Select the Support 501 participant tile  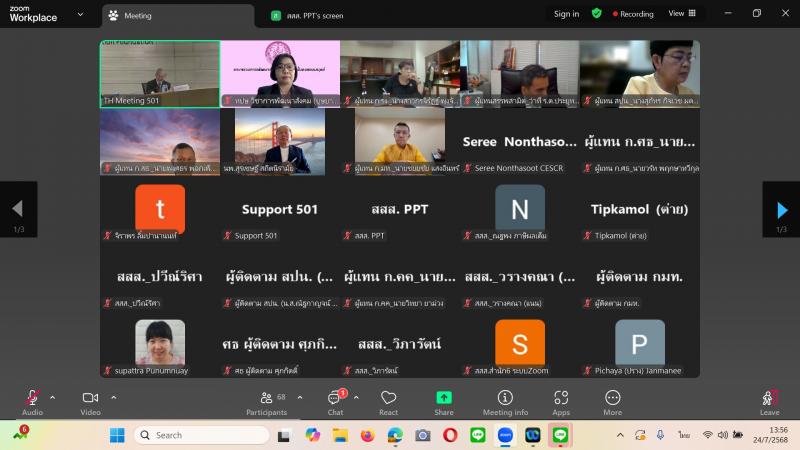tap(280, 209)
